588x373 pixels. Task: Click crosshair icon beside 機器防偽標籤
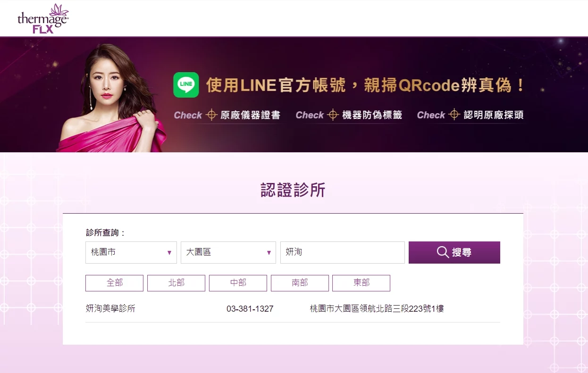pyautogui.click(x=333, y=115)
